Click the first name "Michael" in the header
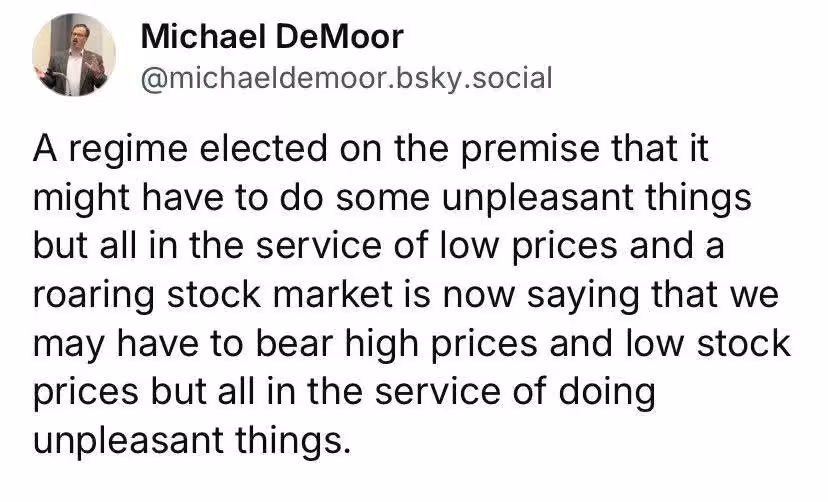 click(x=200, y=38)
